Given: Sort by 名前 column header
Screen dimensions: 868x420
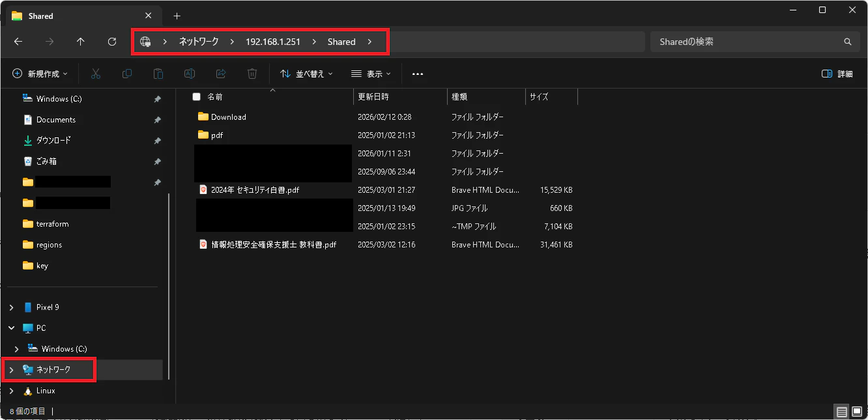Looking at the screenshot, I should pos(273,96).
